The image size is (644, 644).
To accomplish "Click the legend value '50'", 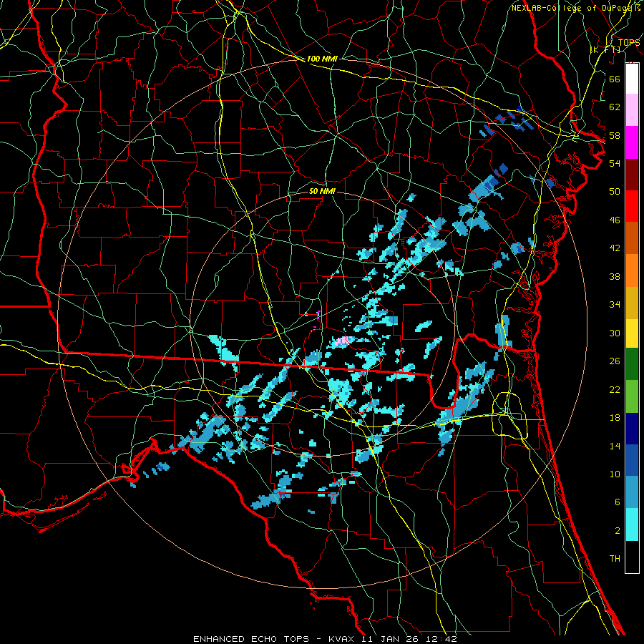I will [615, 192].
